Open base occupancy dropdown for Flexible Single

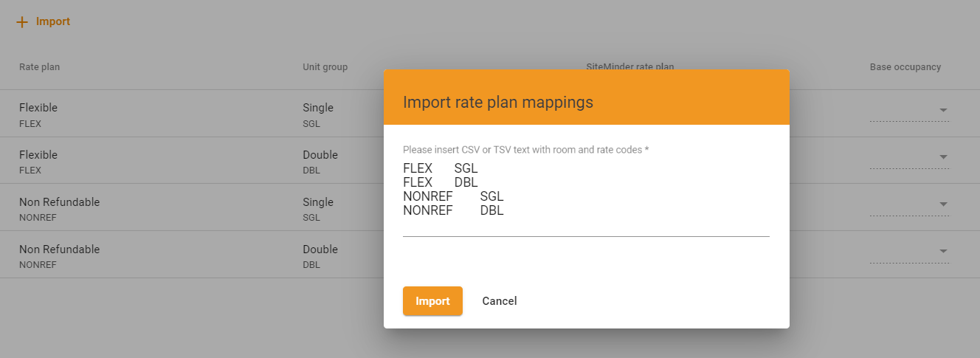point(909,111)
